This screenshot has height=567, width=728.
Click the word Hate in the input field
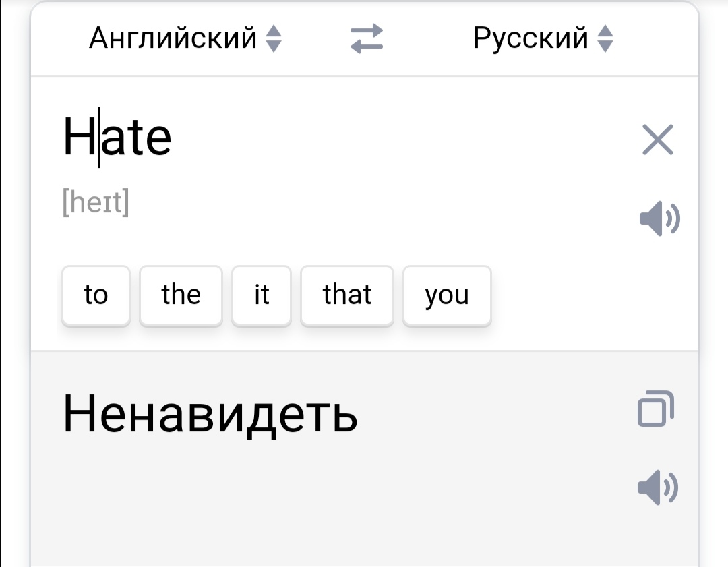[117, 137]
